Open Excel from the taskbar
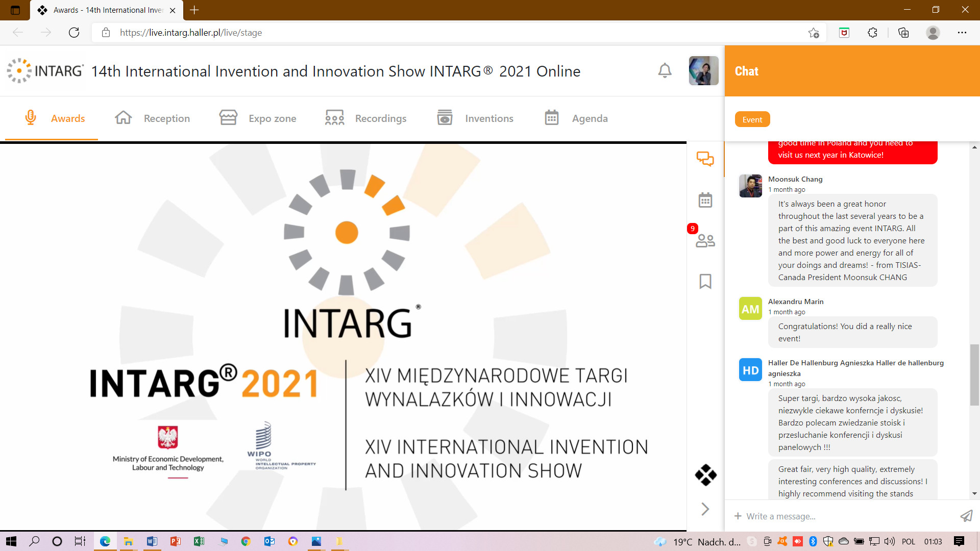 [x=199, y=541]
